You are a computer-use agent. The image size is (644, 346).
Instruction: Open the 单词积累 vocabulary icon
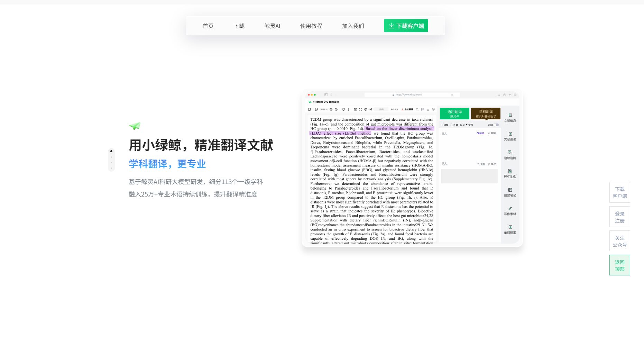tap(510, 228)
